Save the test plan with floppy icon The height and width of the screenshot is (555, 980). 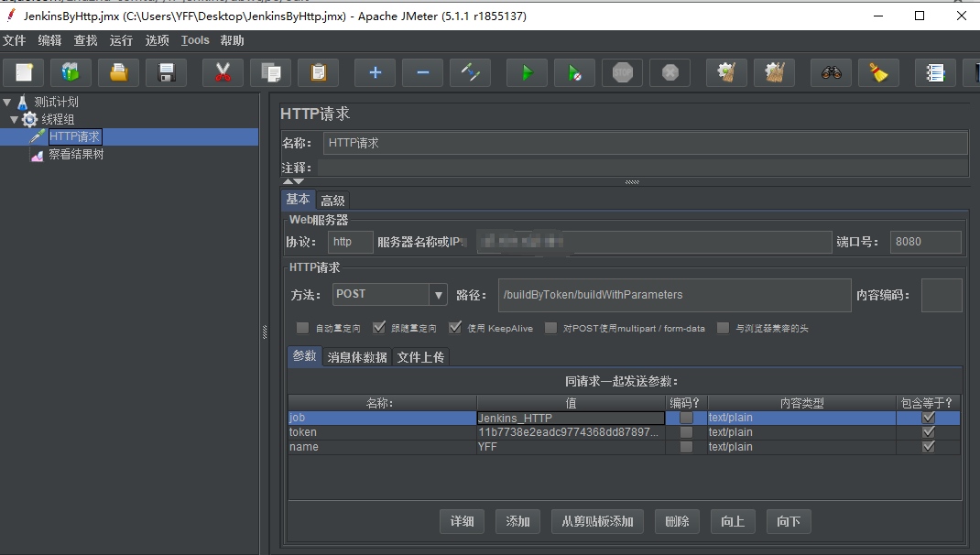tap(167, 72)
